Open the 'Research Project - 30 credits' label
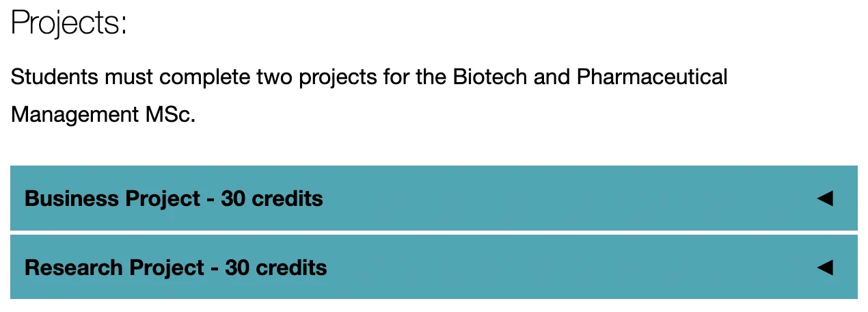This screenshot has height=312, width=868. (x=176, y=267)
